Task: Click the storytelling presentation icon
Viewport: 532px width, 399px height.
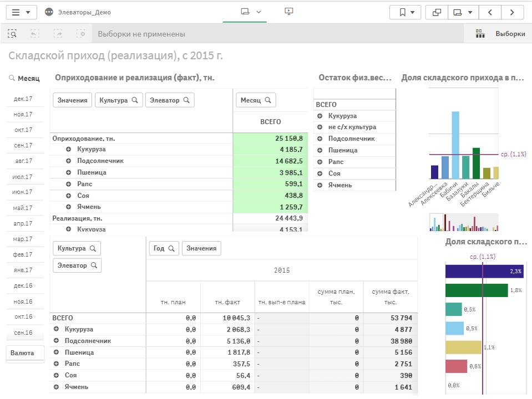Action: pos(288,12)
